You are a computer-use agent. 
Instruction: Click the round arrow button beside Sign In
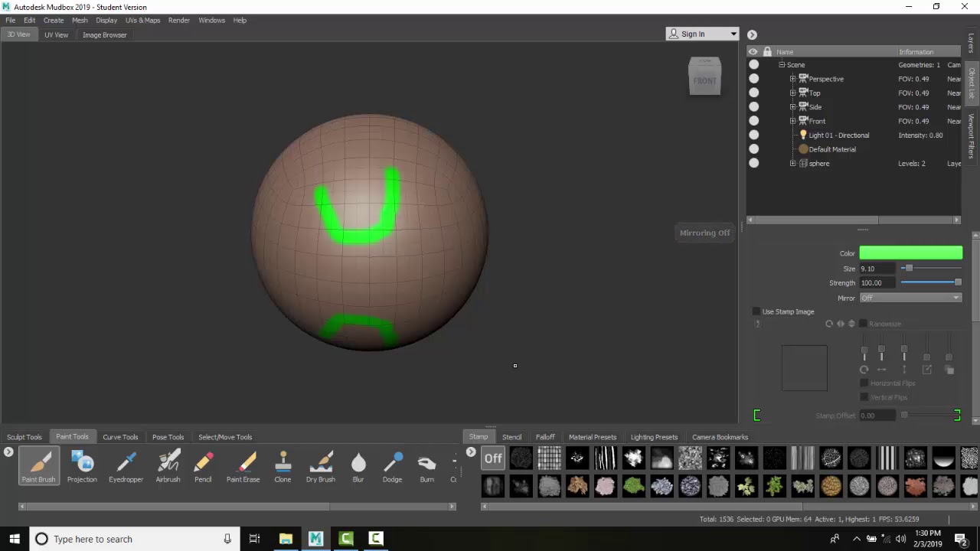752,34
